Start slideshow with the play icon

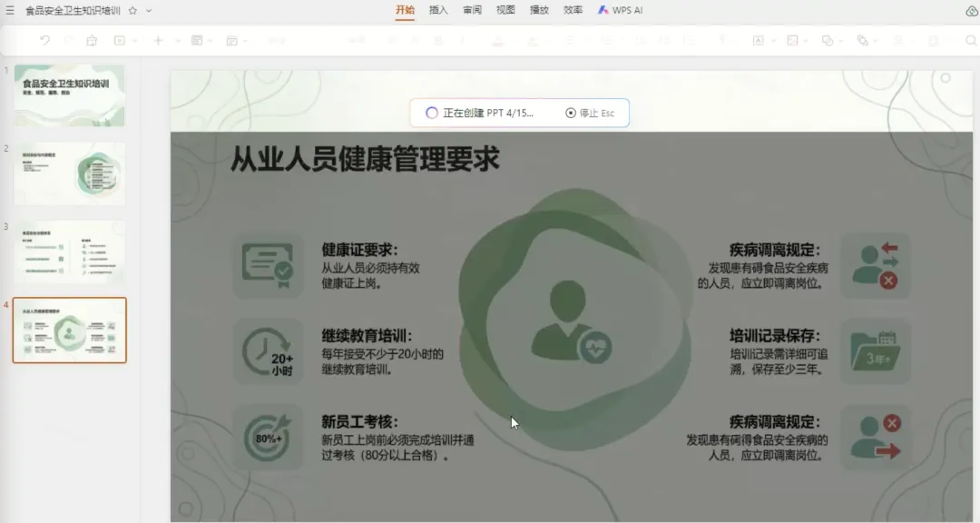120,41
